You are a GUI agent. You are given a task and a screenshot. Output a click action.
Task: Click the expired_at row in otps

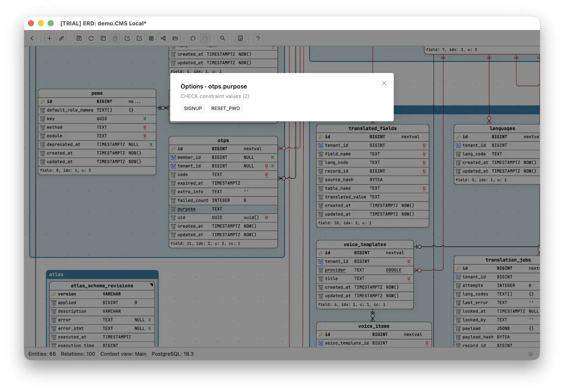pyautogui.click(x=223, y=183)
